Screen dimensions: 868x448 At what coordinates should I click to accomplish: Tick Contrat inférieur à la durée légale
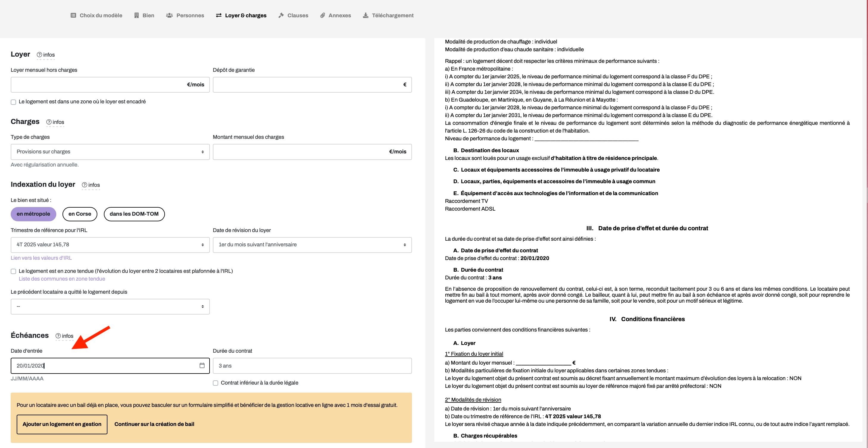click(x=216, y=383)
